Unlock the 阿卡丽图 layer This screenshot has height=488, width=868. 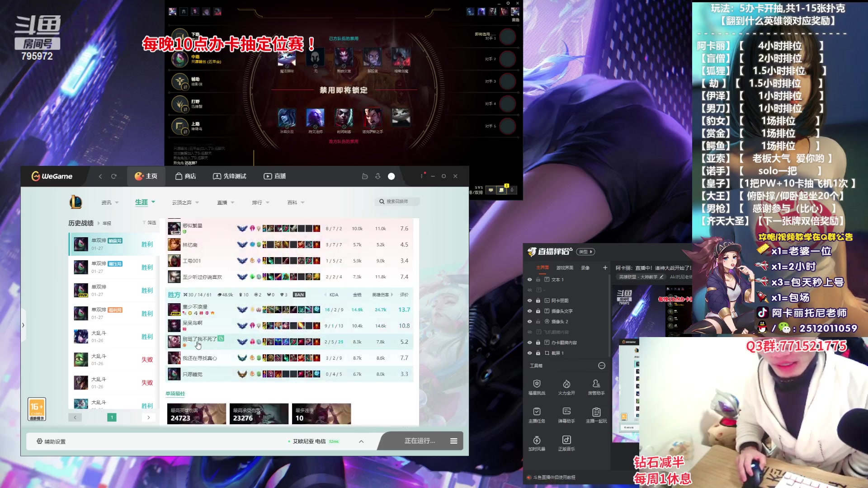538,300
